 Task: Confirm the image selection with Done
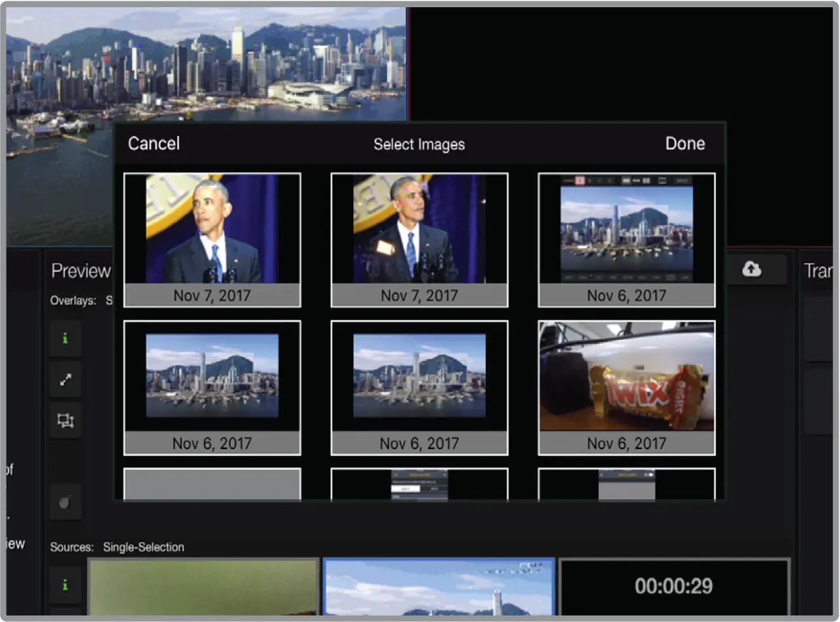coord(685,144)
